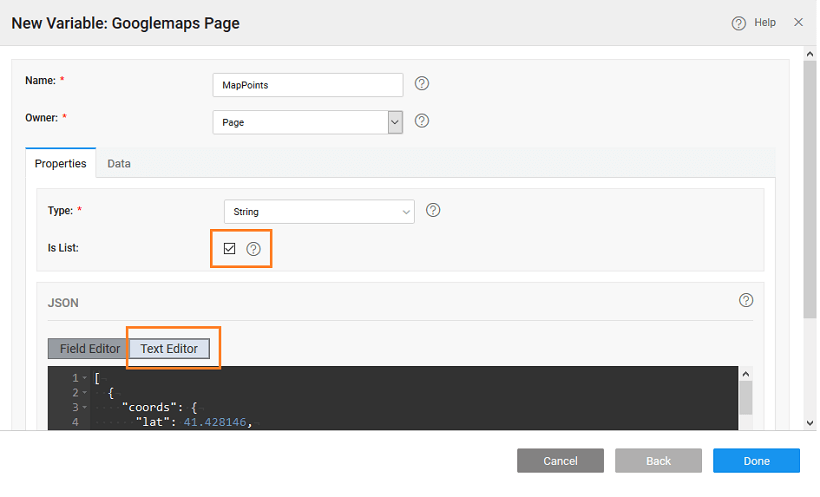Click the help icon next to Is List checkbox

pyautogui.click(x=253, y=249)
